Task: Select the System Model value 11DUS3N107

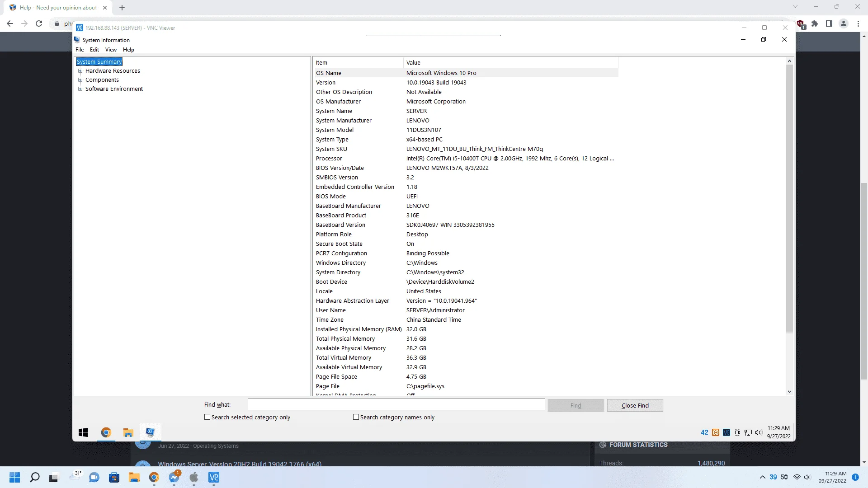Action: click(x=424, y=130)
